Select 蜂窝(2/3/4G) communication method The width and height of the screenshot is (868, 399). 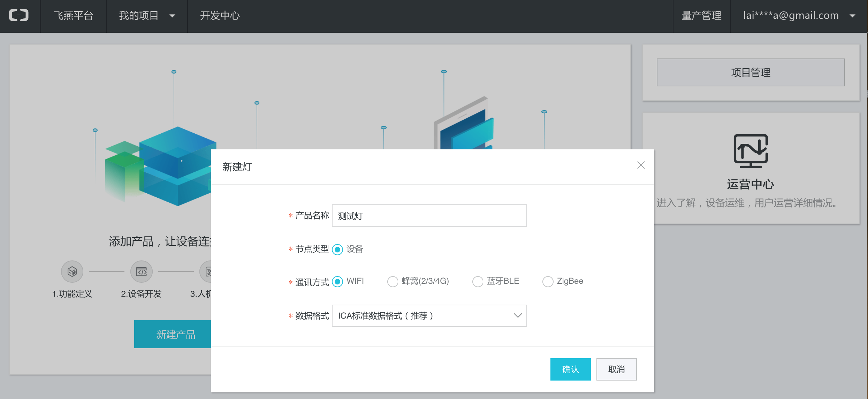coord(393,281)
